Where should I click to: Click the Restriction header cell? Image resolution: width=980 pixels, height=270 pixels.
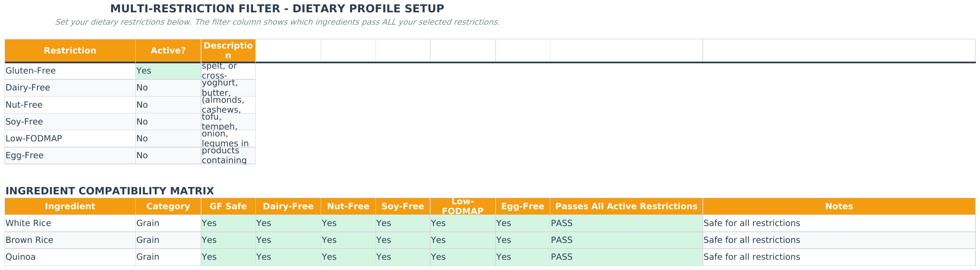[70, 51]
